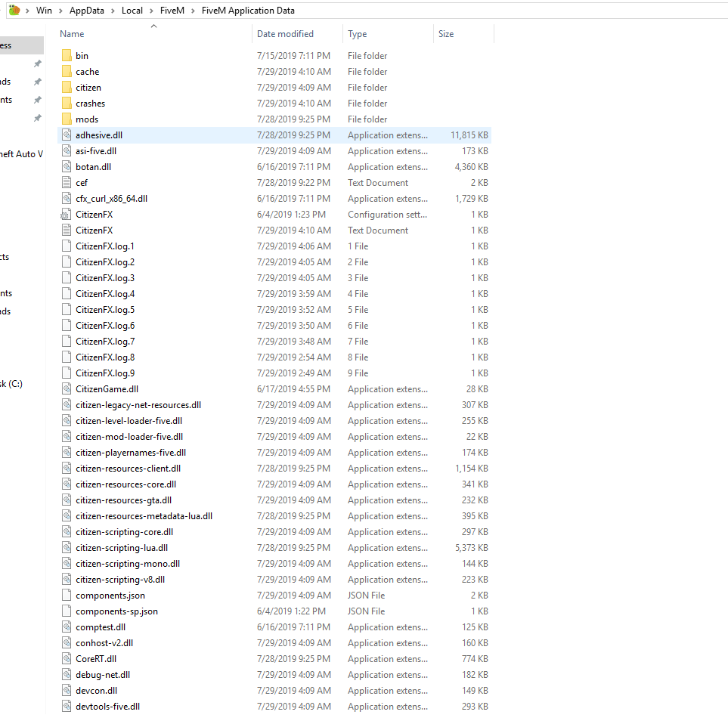Screen dimensions: 728x724
Task: Click the 6/4/2019 1:22 PM date
Action: click(x=291, y=611)
